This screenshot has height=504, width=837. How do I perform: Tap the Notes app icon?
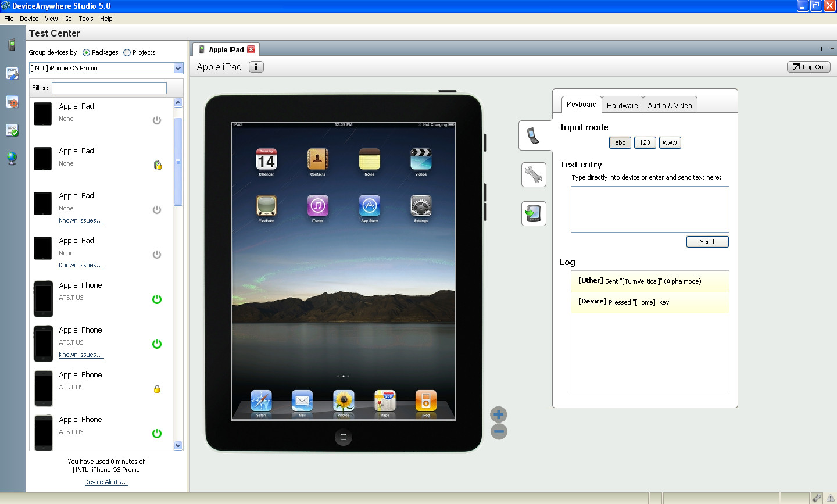[x=370, y=159]
